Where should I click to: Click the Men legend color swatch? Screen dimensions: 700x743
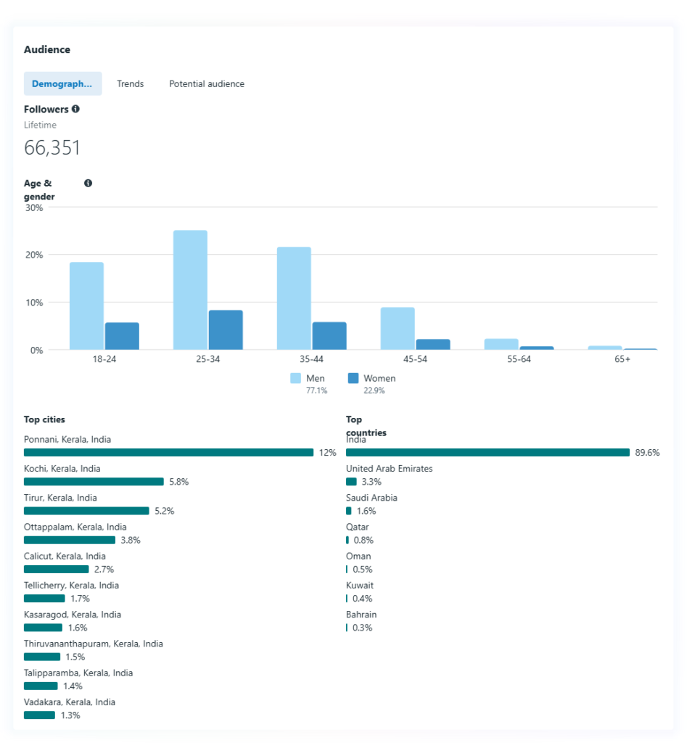(295, 379)
